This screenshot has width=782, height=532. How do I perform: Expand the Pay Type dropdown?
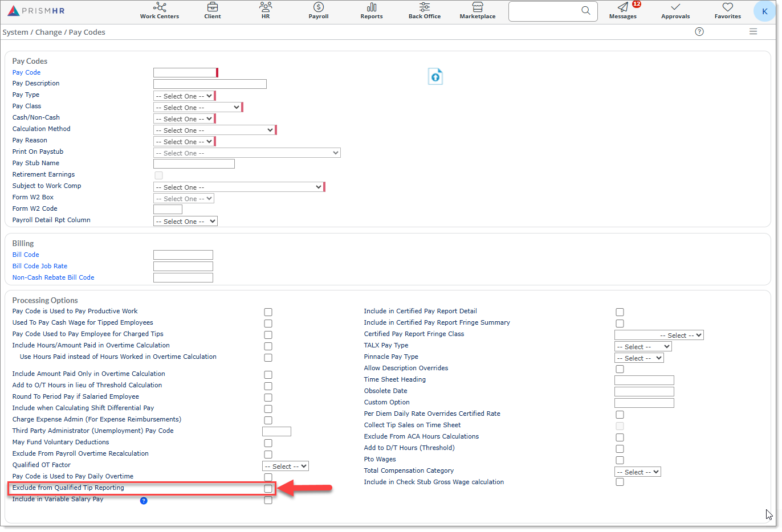184,96
